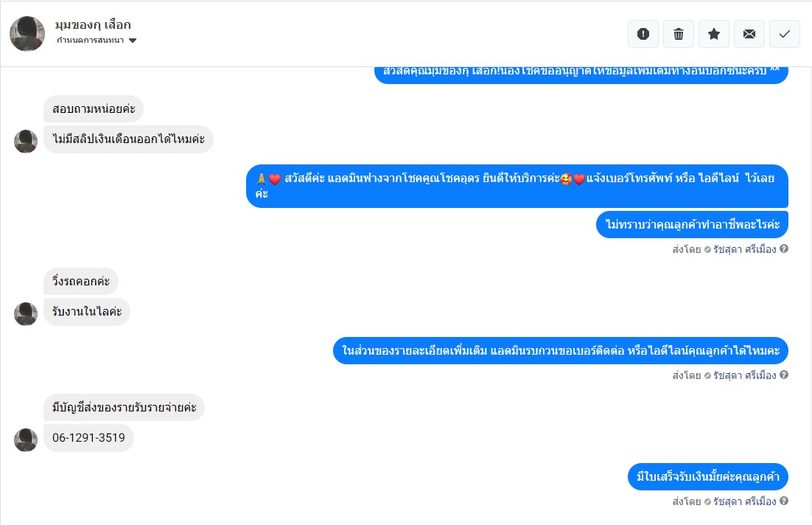Mark conversation done with checkmark icon
Screen dimensions: 812x525
point(785,34)
